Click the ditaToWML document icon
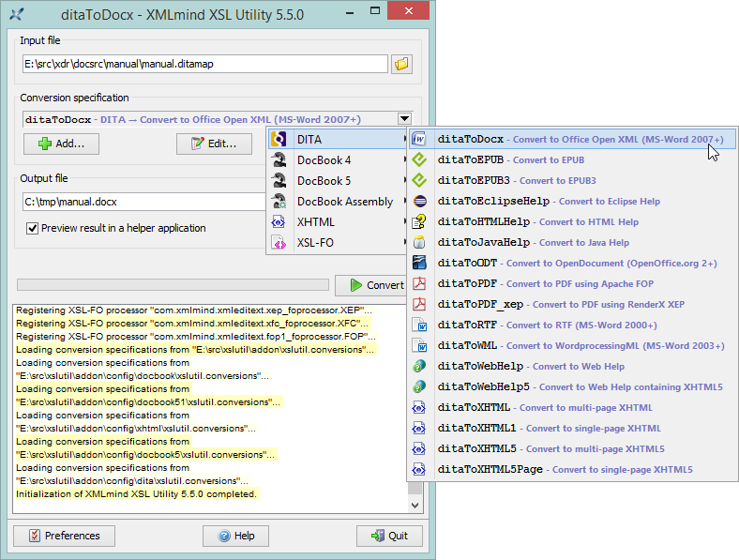 (x=419, y=345)
